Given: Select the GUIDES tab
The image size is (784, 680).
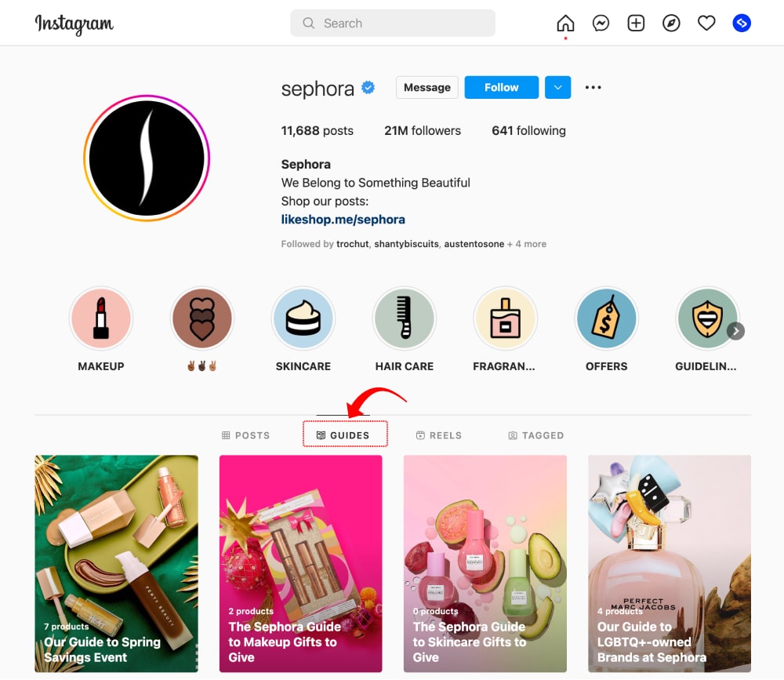Looking at the screenshot, I should 343,435.
